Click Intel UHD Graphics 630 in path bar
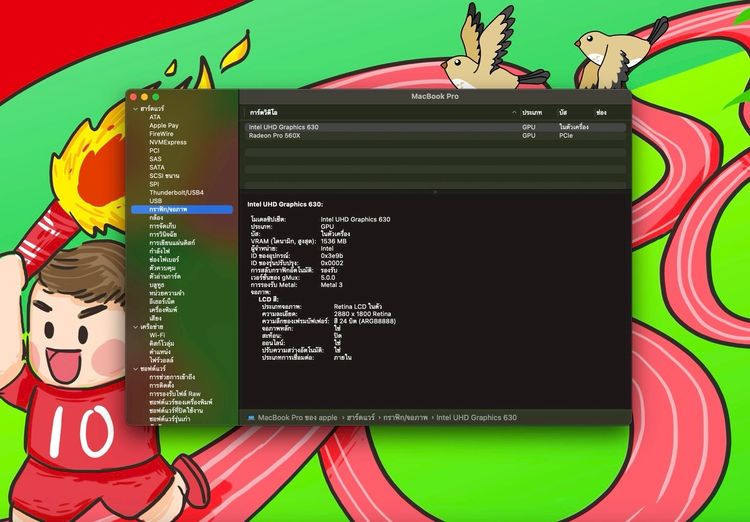 coord(476,417)
